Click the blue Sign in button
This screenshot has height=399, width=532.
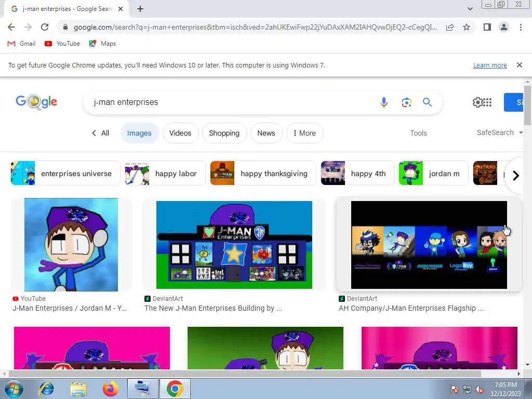click(x=513, y=102)
